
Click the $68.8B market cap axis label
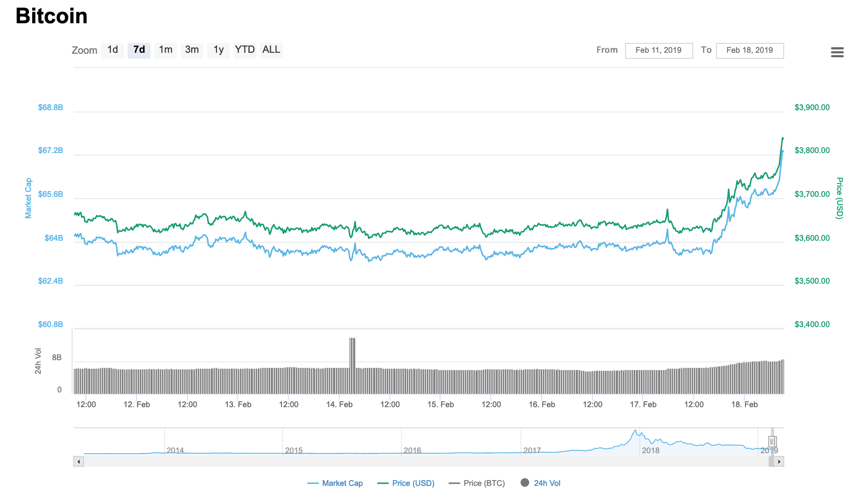(51, 107)
